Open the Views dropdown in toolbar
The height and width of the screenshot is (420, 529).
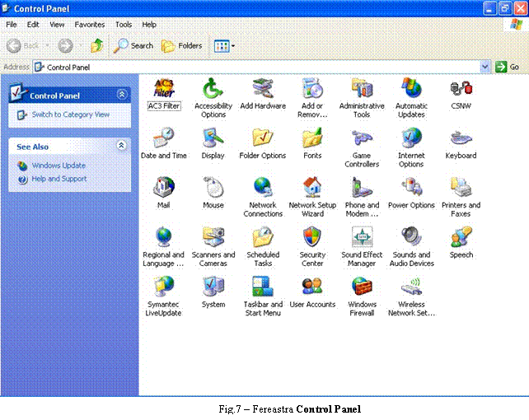click(x=224, y=45)
